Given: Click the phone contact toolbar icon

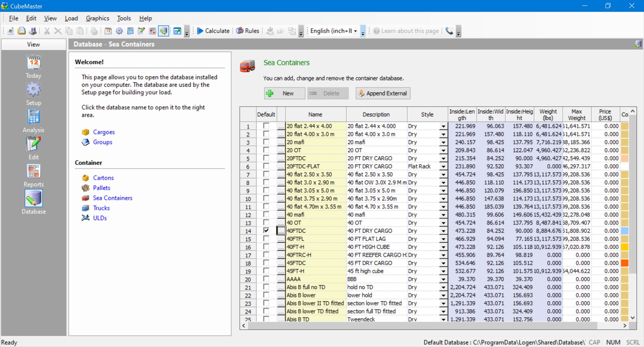Looking at the screenshot, I should click(449, 31).
